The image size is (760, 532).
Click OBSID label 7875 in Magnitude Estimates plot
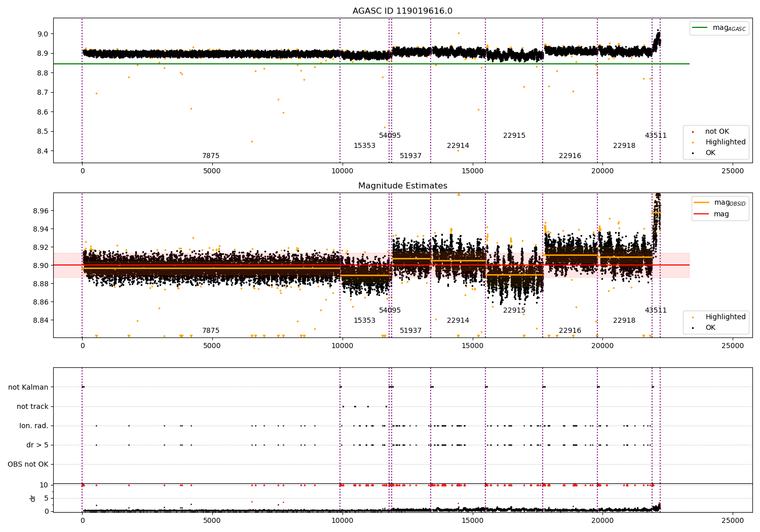click(x=211, y=331)
